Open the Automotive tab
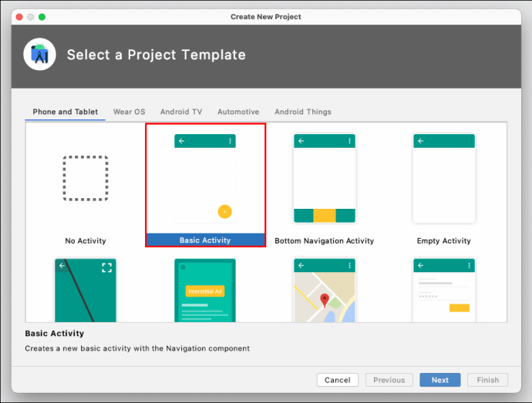This screenshot has width=532, height=403. click(x=238, y=112)
